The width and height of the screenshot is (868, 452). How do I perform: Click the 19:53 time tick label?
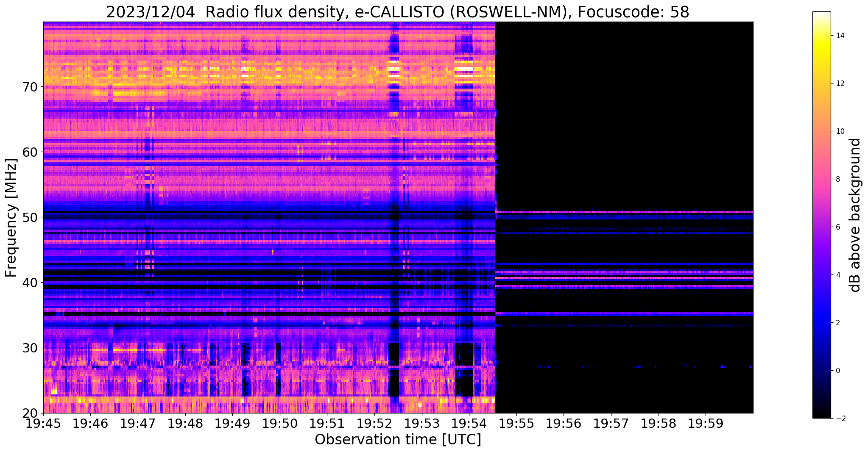422,423
